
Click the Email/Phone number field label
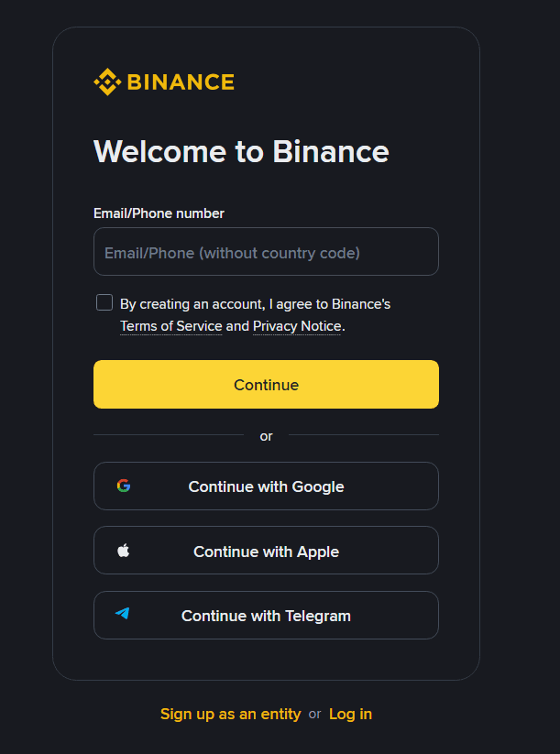[x=159, y=213]
